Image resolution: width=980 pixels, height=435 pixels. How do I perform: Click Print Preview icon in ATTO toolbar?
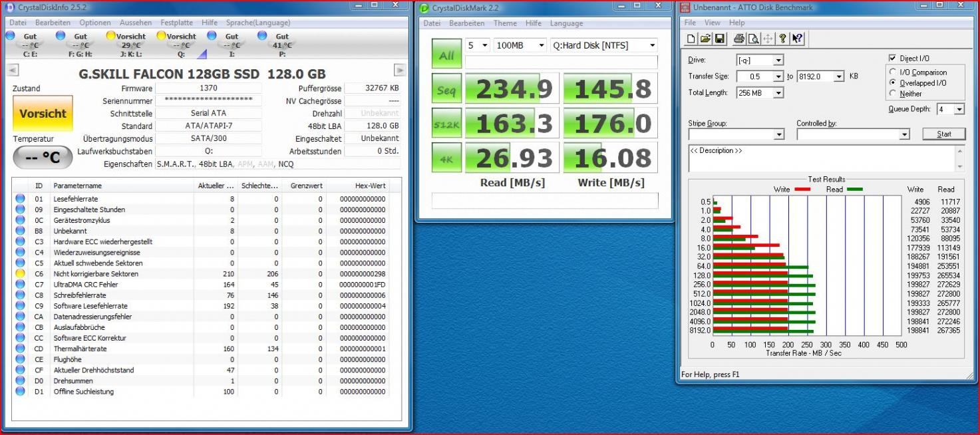(x=753, y=39)
